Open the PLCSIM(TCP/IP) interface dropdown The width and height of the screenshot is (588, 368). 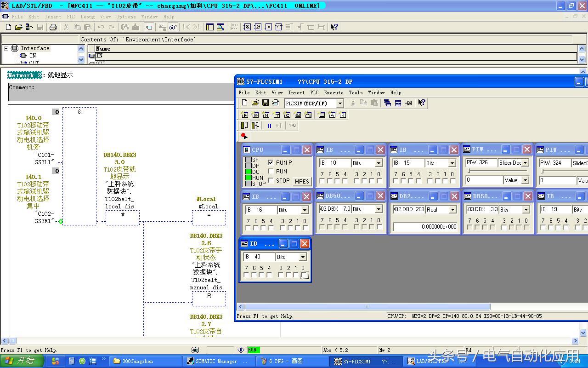coord(340,103)
